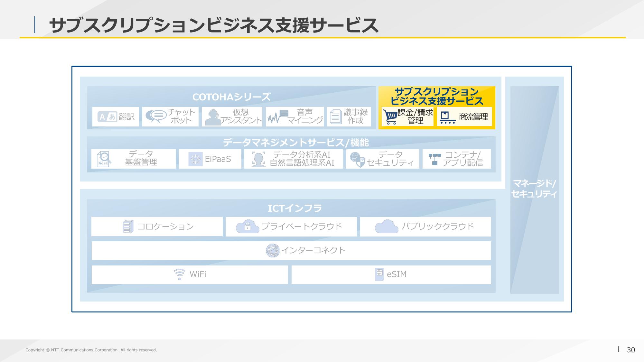Select the EiPaaS label
This screenshot has width=644, height=362.
click(218, 159)
